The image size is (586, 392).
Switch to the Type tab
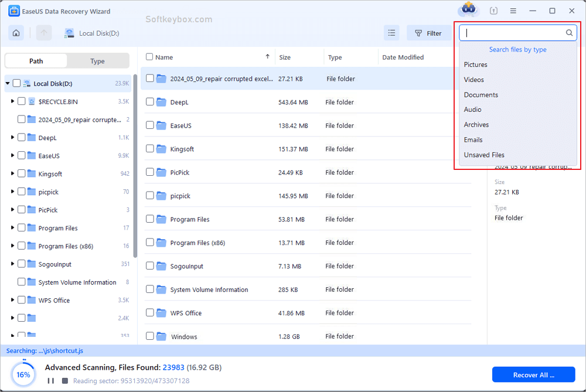click(97, 60)
